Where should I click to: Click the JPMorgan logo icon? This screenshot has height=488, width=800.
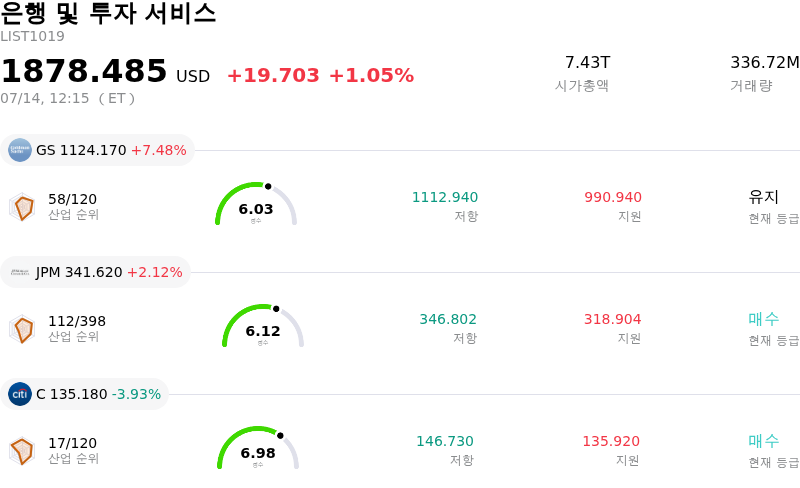20,272
